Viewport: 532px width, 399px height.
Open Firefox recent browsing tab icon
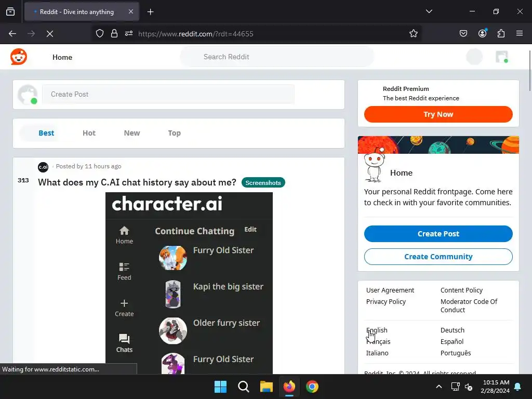(x=10, y=12)
